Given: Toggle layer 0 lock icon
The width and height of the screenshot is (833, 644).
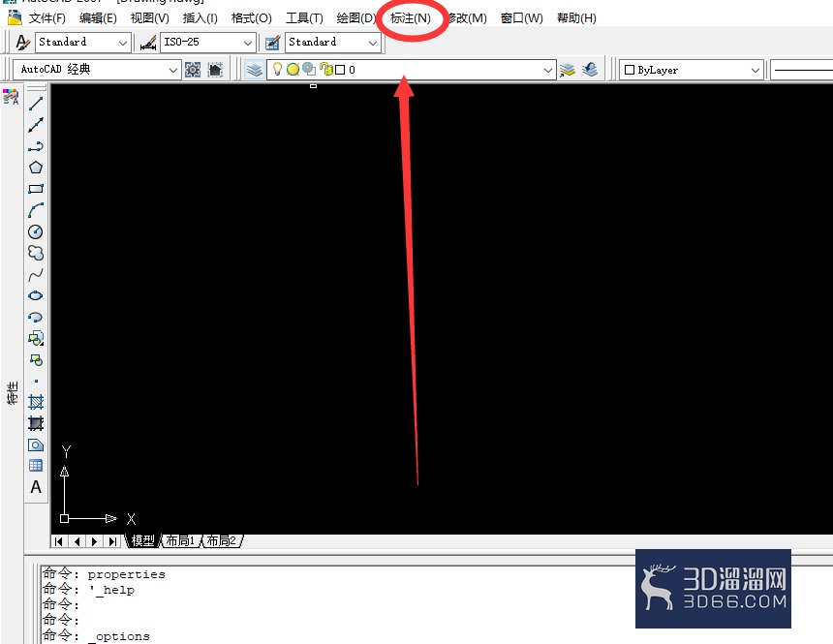Looking at the screenshot, I should [326, 69].
